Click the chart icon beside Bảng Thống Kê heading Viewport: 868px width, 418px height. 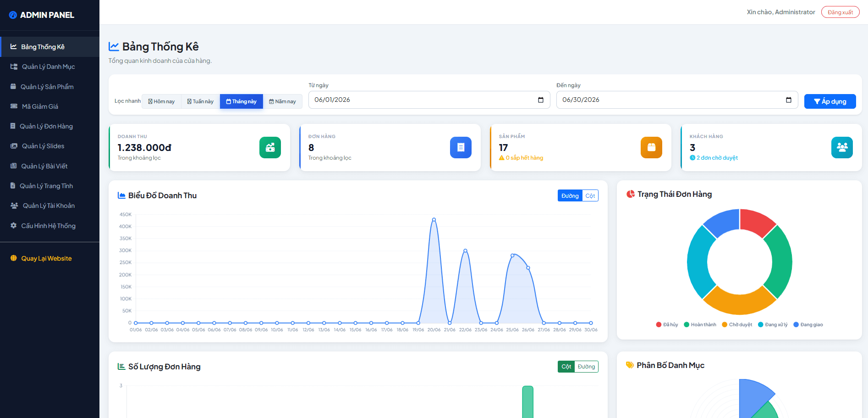coord(114,46)
